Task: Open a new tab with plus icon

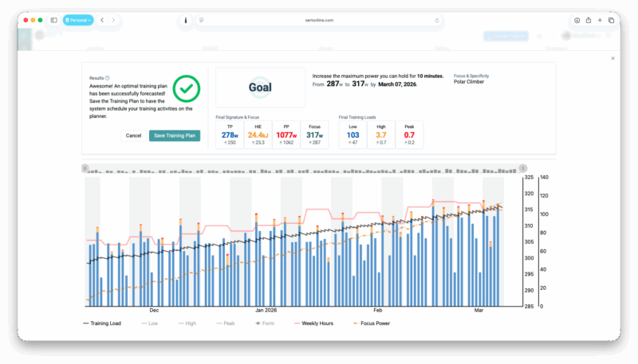Action: point(600,20)
